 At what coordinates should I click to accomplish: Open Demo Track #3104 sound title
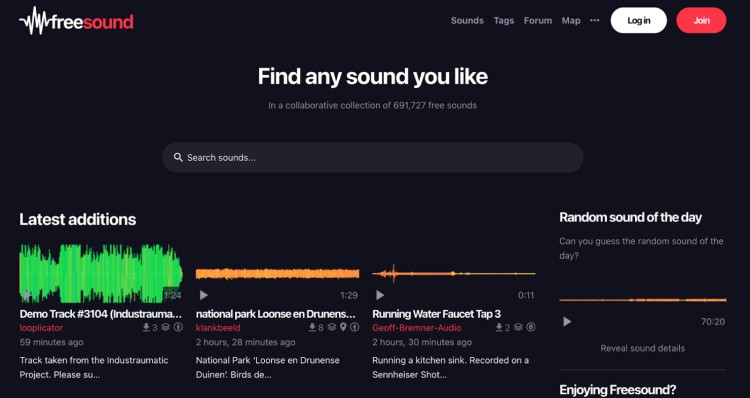pyautogui.click(x=101, y=314)
